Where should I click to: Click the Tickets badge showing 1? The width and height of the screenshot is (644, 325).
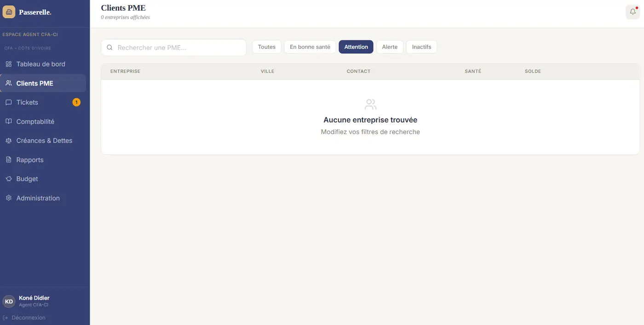pos(76,102)
